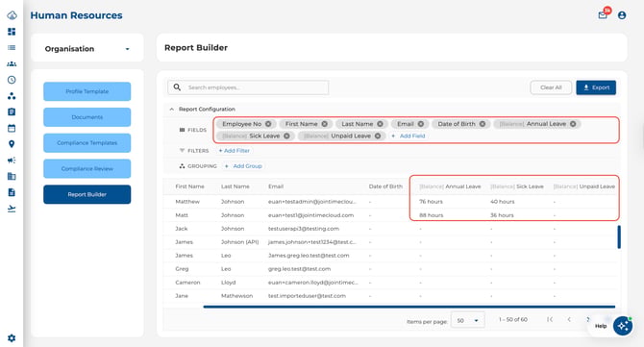Open the list view sidebar icon
644x347 pixels.
pos(12,48)
